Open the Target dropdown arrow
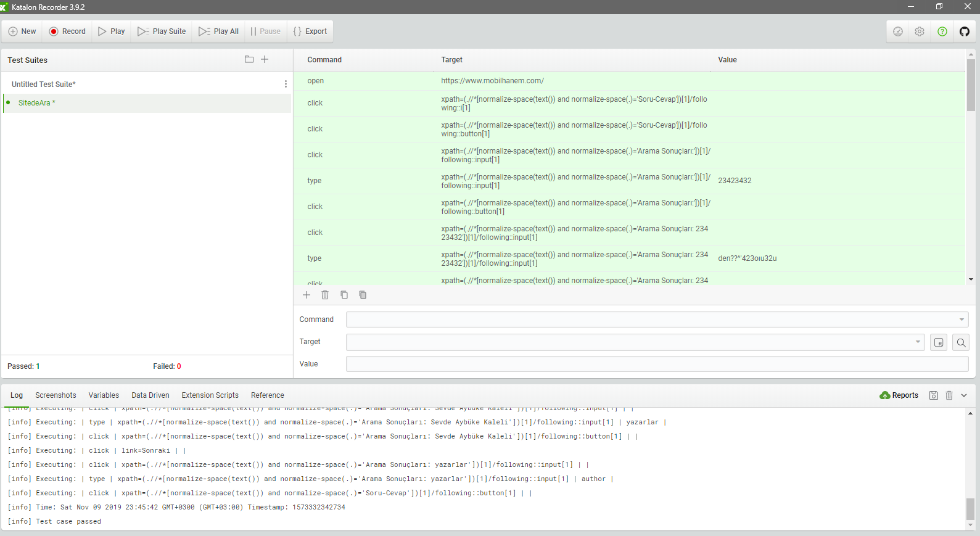This screenshot has height=536, width=980. pos(918,342)
